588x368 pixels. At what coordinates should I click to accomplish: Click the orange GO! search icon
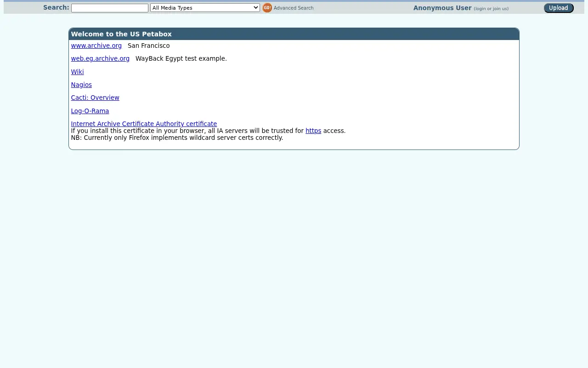pyautogui.click(x=267, y=8)
